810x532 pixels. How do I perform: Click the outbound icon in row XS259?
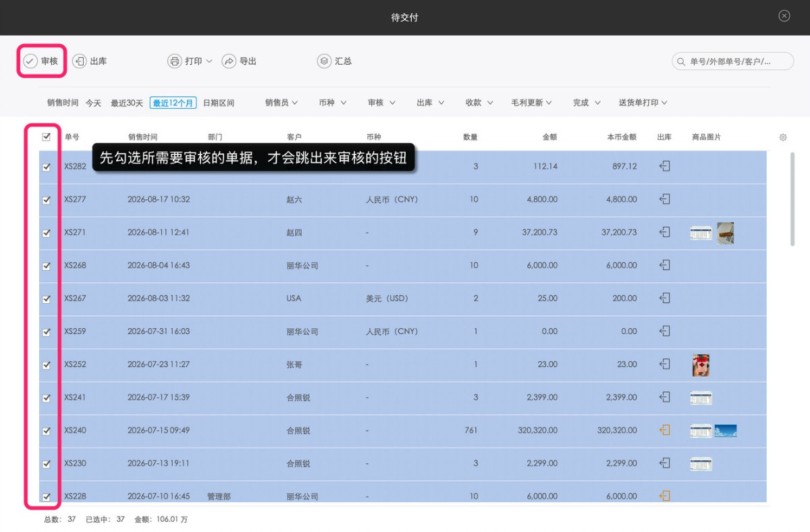pyautogui.click(x=665, y=331)
